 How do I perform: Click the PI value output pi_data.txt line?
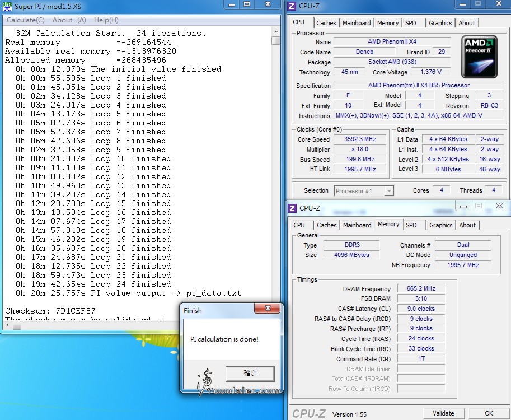point(128,293)
